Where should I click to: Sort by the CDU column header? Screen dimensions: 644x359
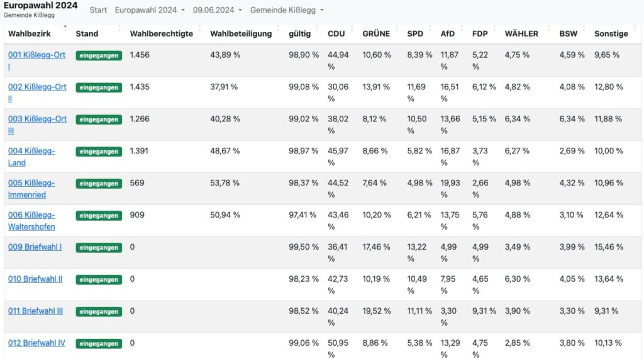336,34
